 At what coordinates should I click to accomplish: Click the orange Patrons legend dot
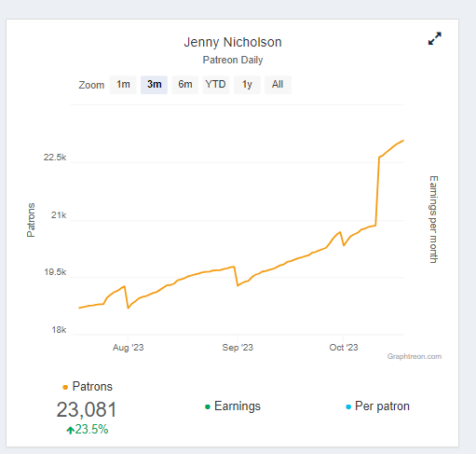(65, 387)
